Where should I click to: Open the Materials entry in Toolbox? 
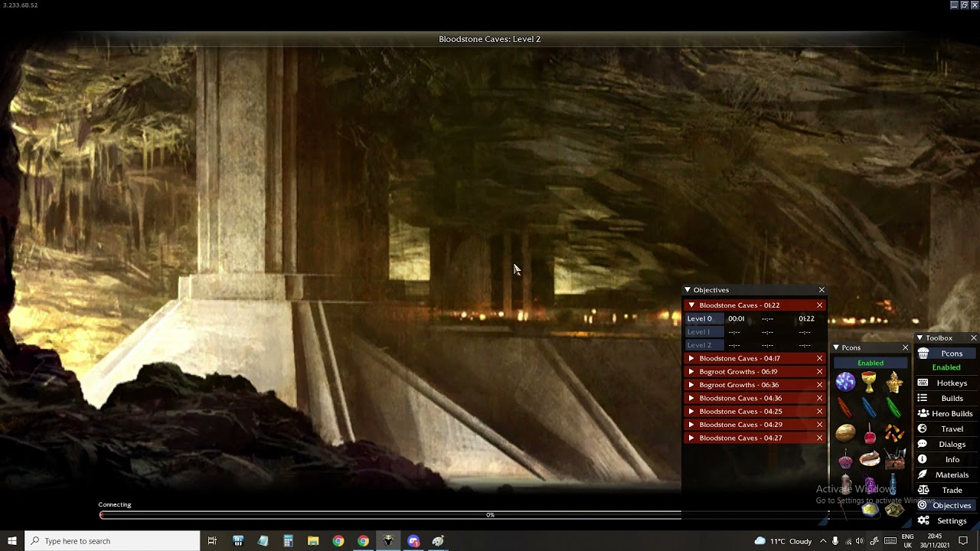(946, 474)
